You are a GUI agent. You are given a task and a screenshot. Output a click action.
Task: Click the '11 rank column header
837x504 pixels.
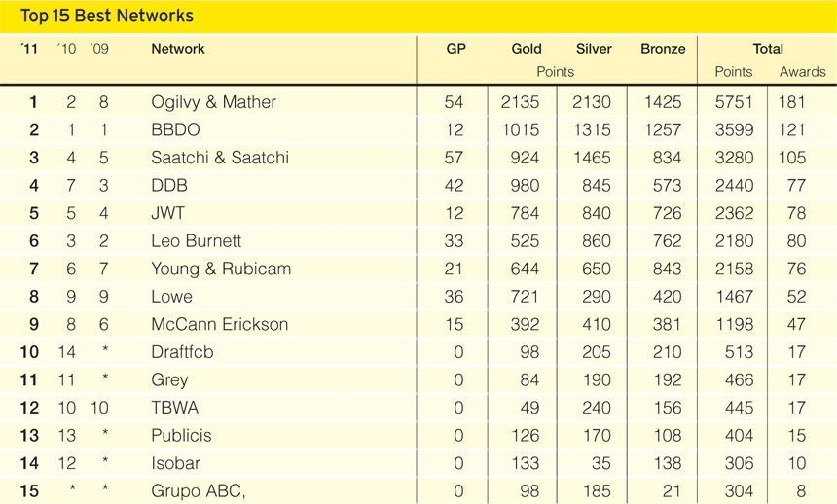(29, 49)
